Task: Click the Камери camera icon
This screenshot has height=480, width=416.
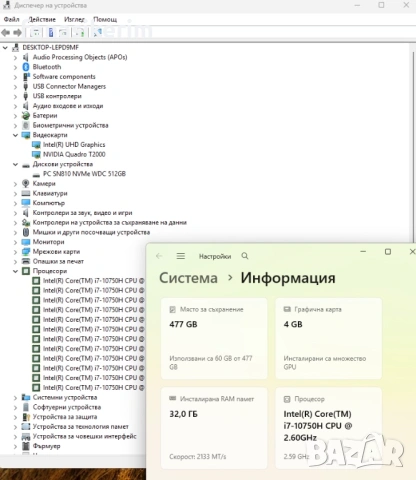Action: coord(26,183)
